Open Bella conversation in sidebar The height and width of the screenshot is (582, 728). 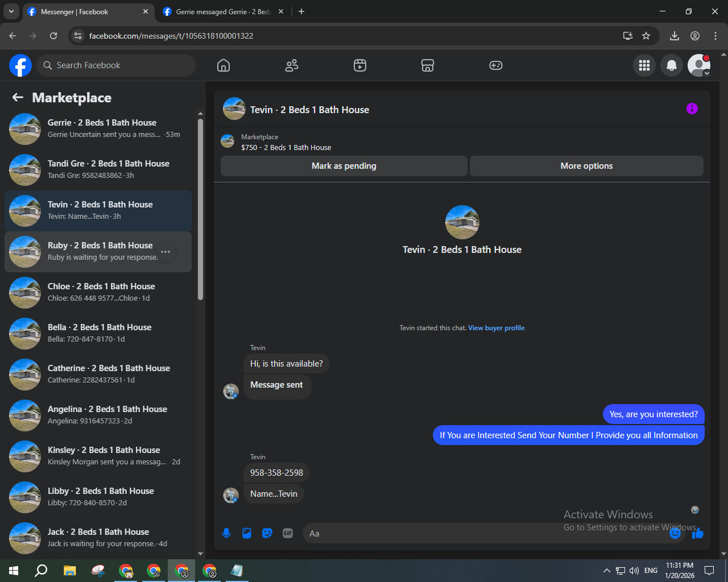point(98,334)
